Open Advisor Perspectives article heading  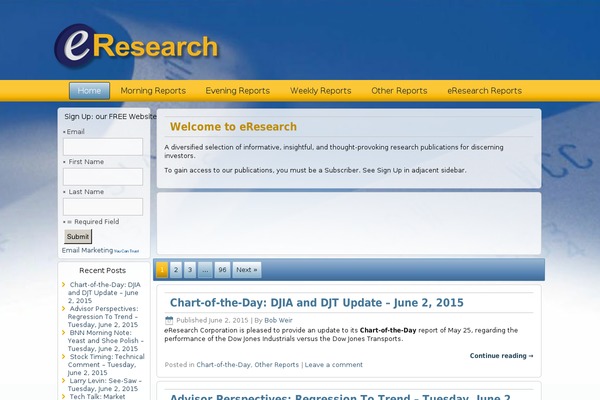coord(340,397)
